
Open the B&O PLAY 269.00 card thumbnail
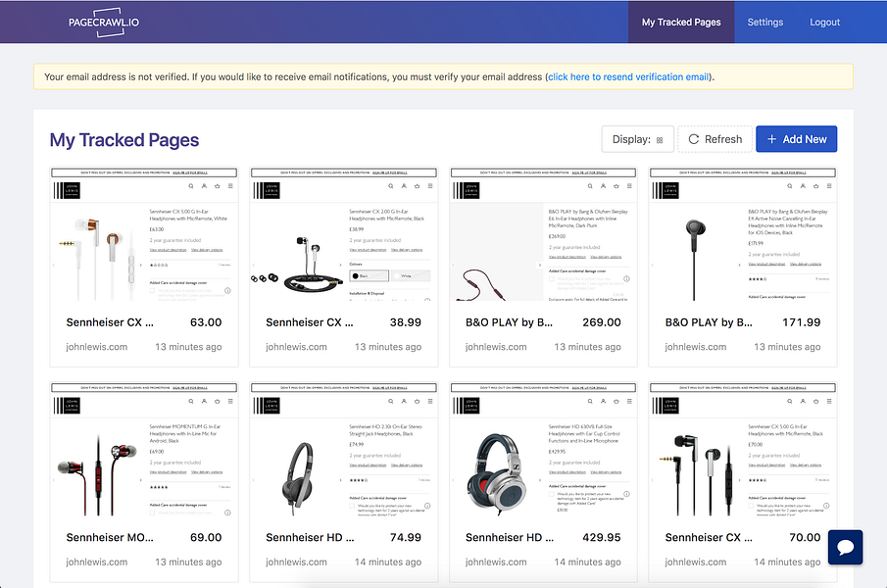click(x=543, y=234)
